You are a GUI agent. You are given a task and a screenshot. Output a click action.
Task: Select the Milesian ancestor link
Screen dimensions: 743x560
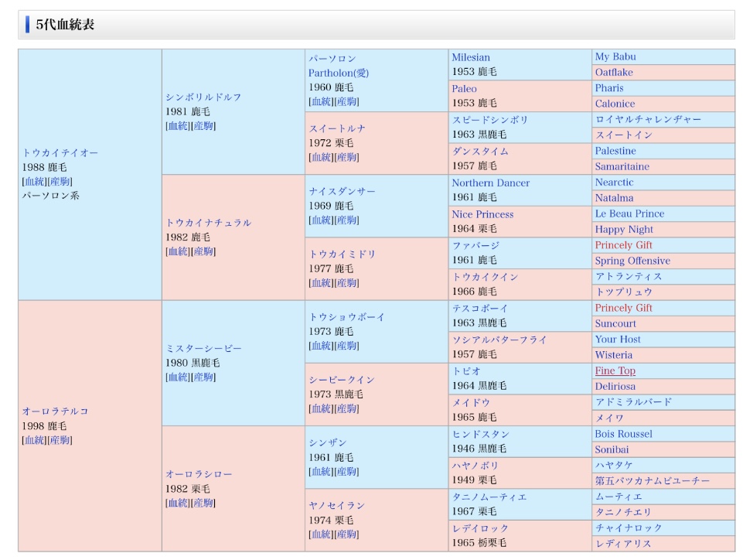click(471, 58)
